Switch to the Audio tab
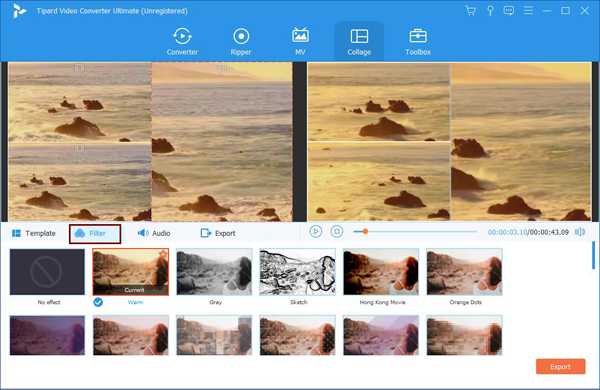This screenshot has width=600, height=390. click(x=154, y=233)
